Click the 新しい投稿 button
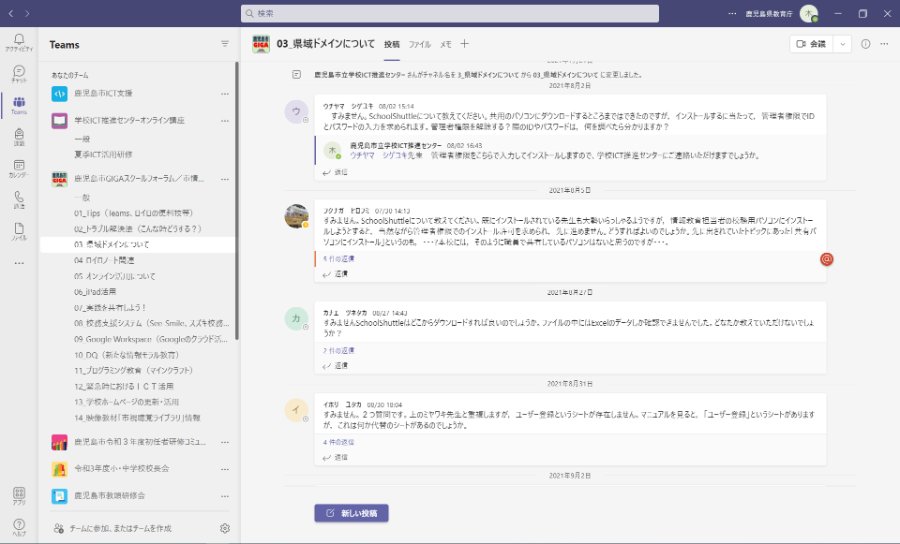This screenshot has width=900, height=544. click(351, 513)
